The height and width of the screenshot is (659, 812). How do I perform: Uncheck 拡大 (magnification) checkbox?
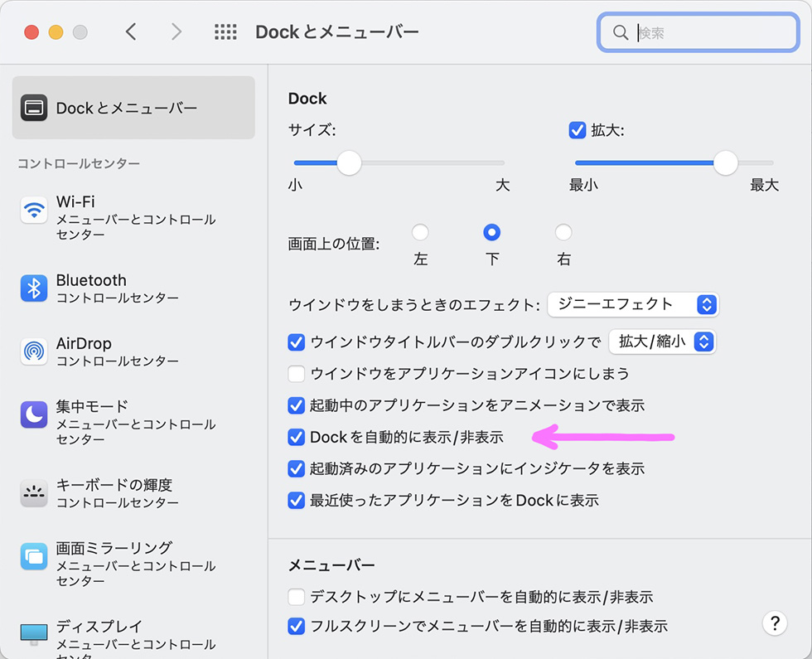point(578,129)
